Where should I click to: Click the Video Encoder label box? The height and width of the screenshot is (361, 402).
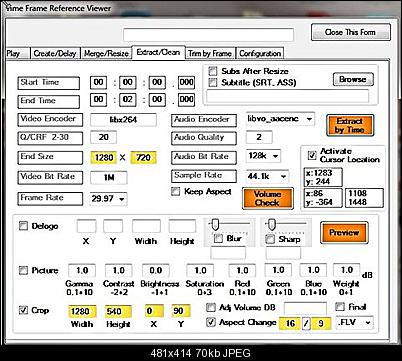point(50,120)
